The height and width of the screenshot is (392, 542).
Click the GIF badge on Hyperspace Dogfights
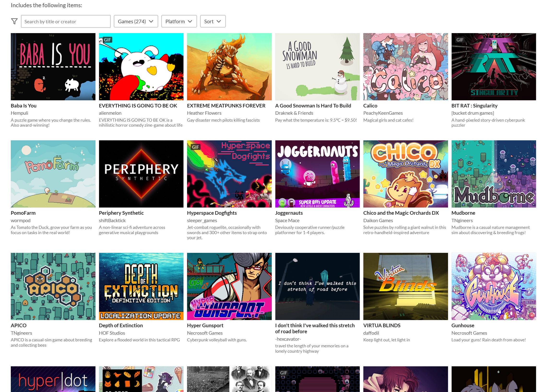(x=195, y=147)
